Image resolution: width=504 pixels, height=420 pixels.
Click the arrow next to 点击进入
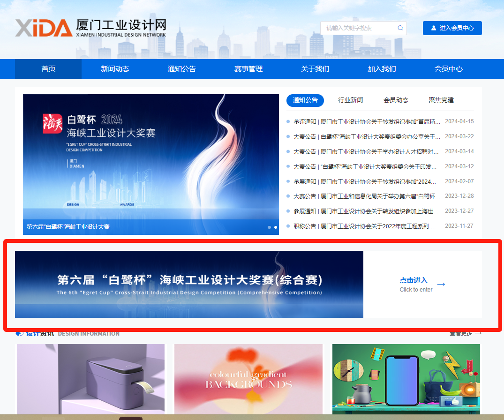[x=441, y=284]
